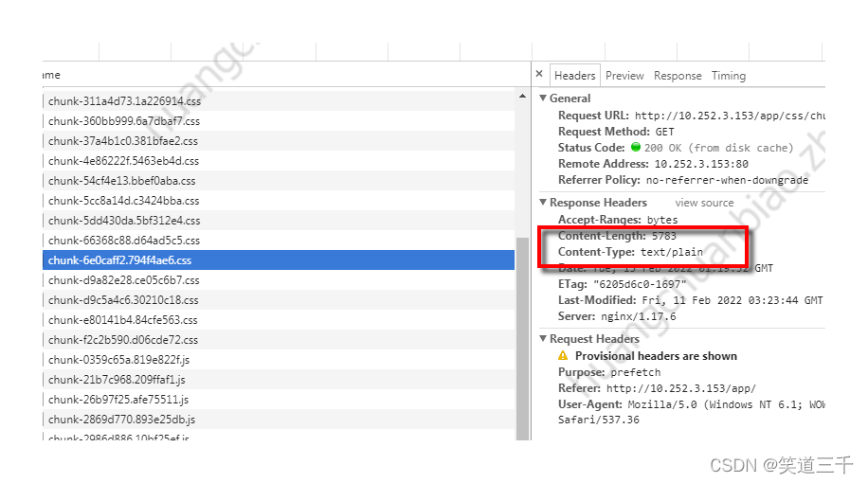The image size is (868, 483).
Task: Select chunk-360bb999.6a7dbaf7.css
Action: [279, 121]
